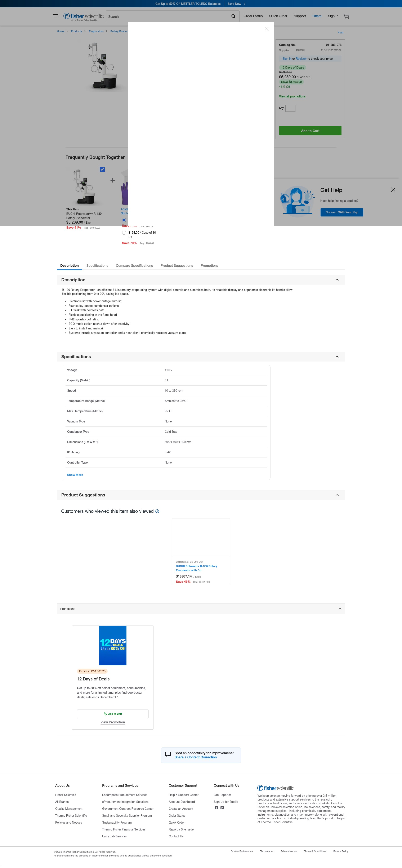Click Report a Site Issue link
Viewport: 402px width, 868px height.
point(181,829)
